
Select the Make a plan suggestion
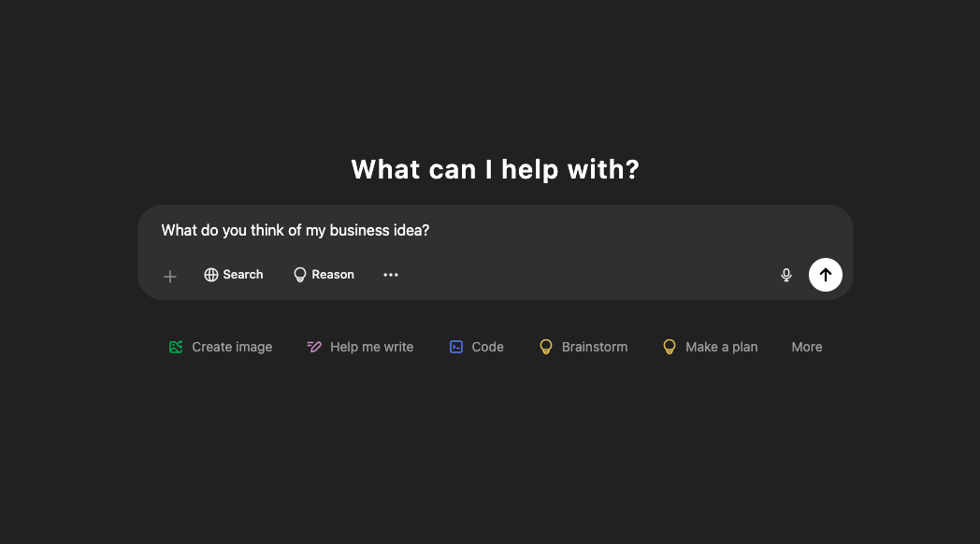(x=710, y=346)
